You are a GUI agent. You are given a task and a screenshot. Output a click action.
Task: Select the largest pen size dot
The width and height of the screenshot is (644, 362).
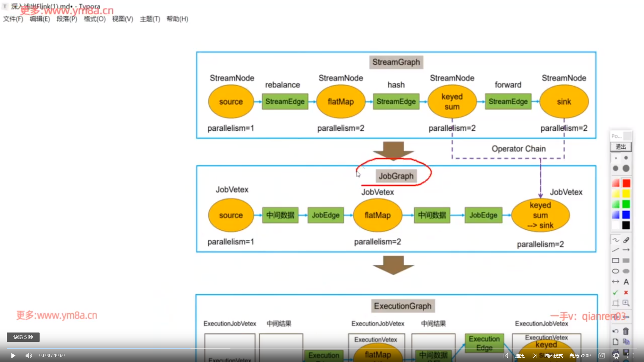pyautogui.click(x=626, y=169)
